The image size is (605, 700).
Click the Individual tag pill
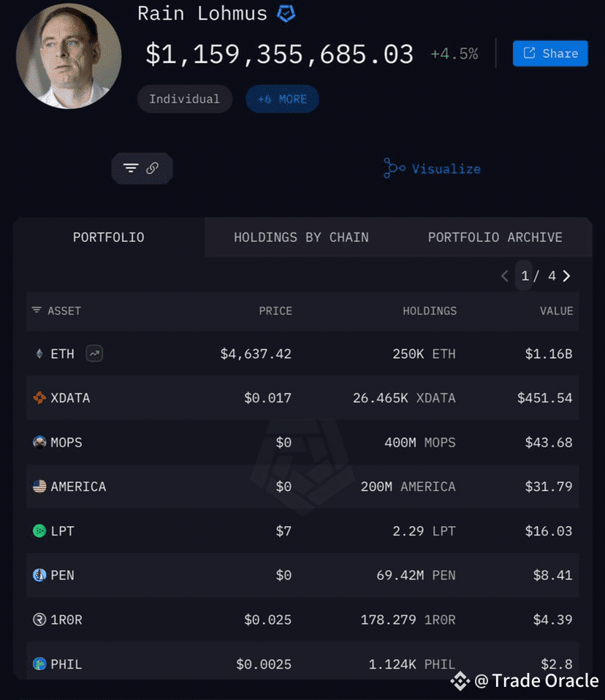point(184,99)
